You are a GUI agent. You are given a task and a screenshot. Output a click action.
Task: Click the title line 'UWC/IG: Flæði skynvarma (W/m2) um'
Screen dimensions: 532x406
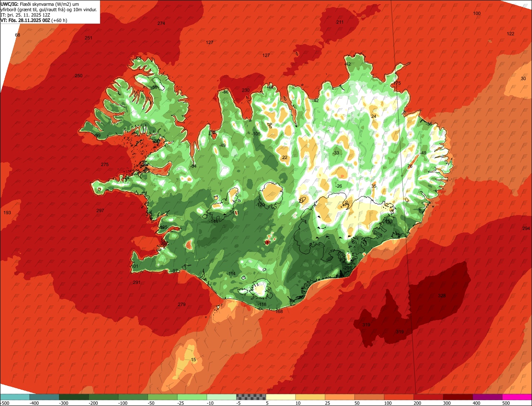point(40,4)
